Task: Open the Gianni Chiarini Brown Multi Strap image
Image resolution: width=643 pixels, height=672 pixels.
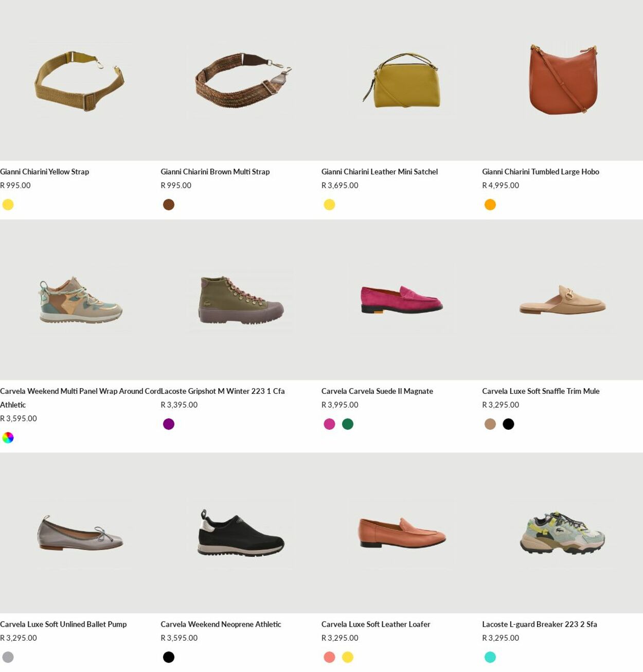Action: coord(241,80)
